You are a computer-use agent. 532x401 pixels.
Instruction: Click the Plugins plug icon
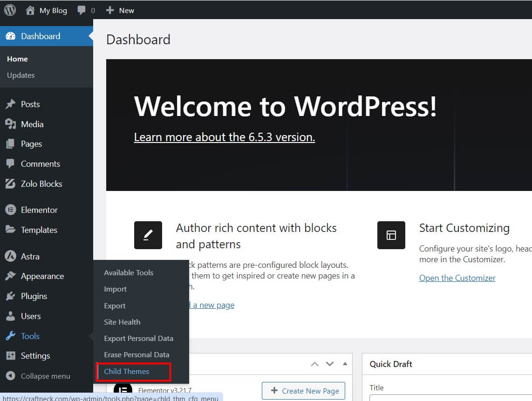click(11, 296)
